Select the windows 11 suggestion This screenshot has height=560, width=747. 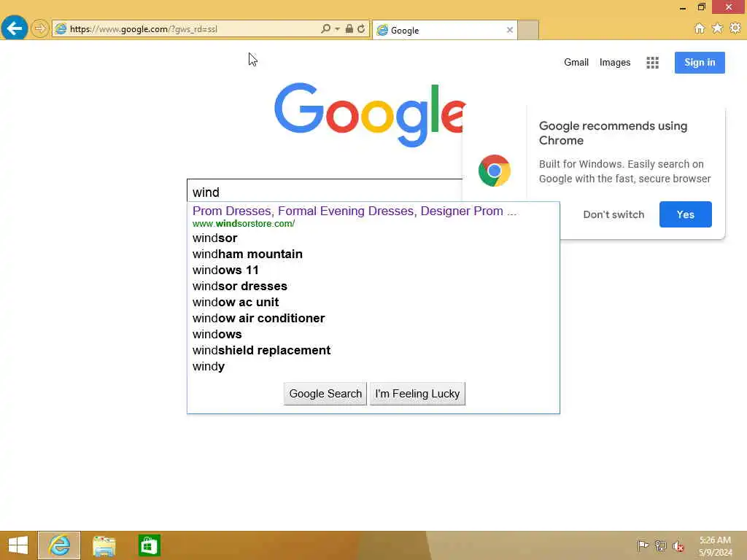373,270
